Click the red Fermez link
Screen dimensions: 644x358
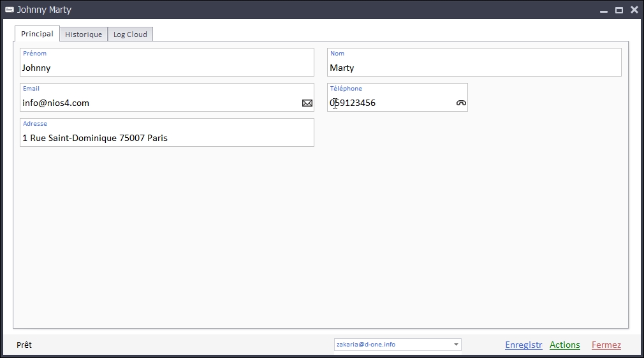tap(606, 345)
